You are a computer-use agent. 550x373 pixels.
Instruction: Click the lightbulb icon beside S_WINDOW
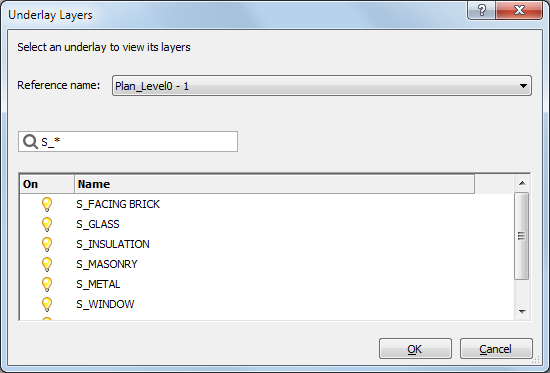[x=47, y=304]
